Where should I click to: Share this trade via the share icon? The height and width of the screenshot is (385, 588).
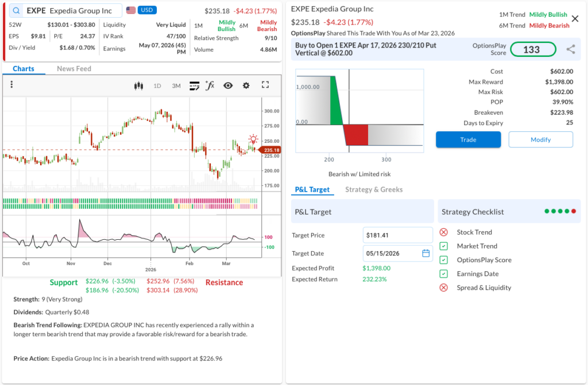[x=570, y=49]
